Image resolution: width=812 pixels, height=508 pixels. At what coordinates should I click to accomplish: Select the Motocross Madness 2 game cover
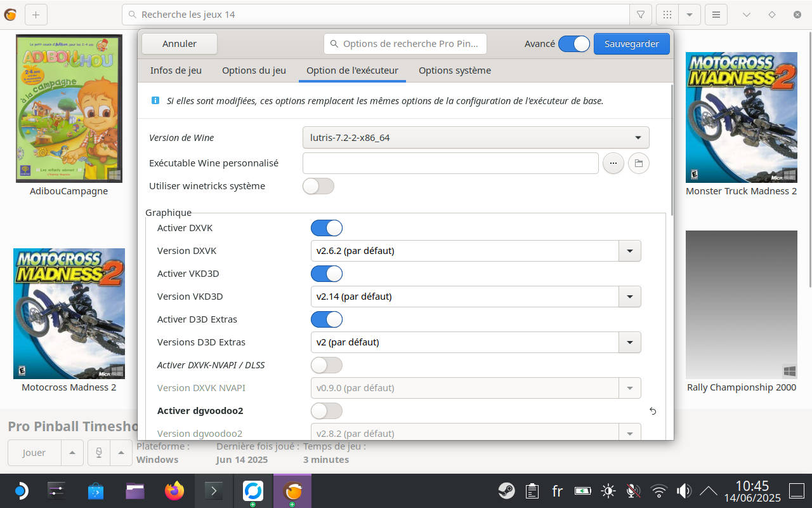[69, 314]
